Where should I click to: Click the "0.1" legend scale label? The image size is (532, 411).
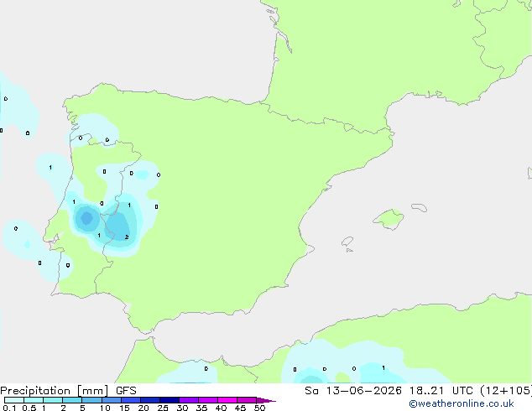coord(9,408)
